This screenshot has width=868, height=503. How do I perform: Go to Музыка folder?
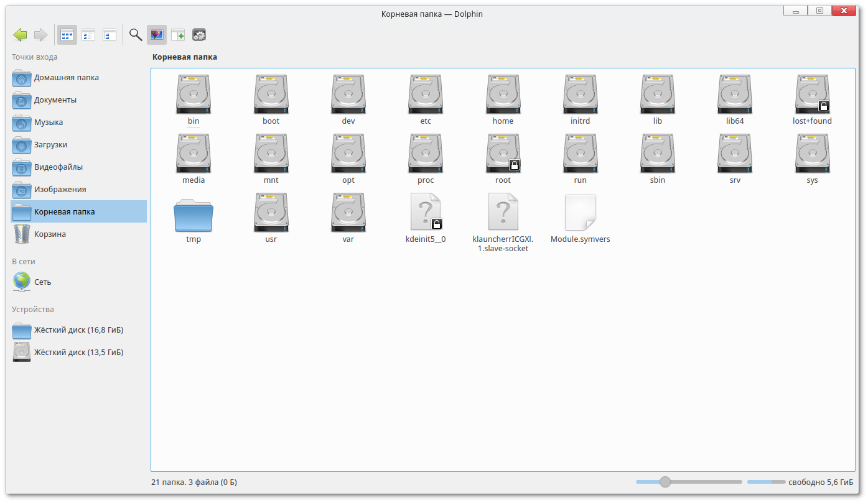[78, 122]
